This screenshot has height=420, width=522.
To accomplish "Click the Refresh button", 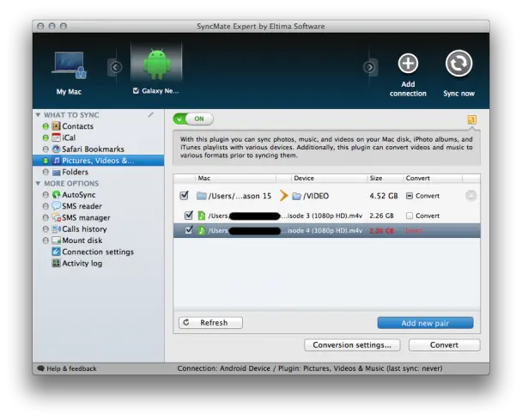I will (210, 322).
